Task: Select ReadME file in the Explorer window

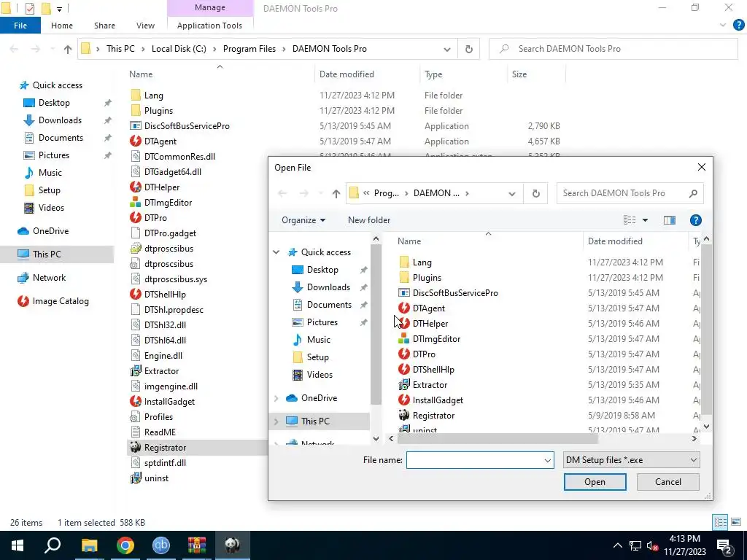Action: coord(160,432)
